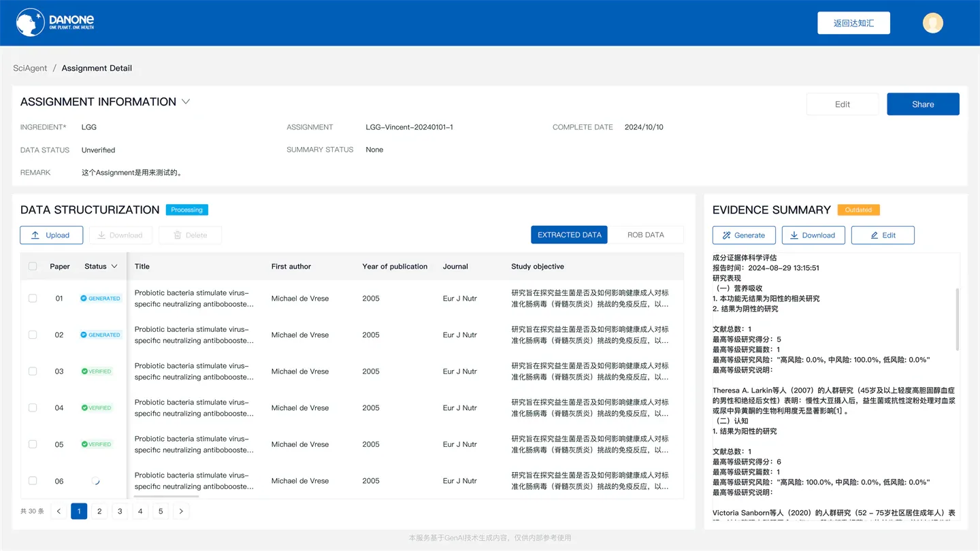The height and width of the screenshot is (551, 980).
Task: Select the EXTRACTED DATA tab
Action: tap(569, 235)
